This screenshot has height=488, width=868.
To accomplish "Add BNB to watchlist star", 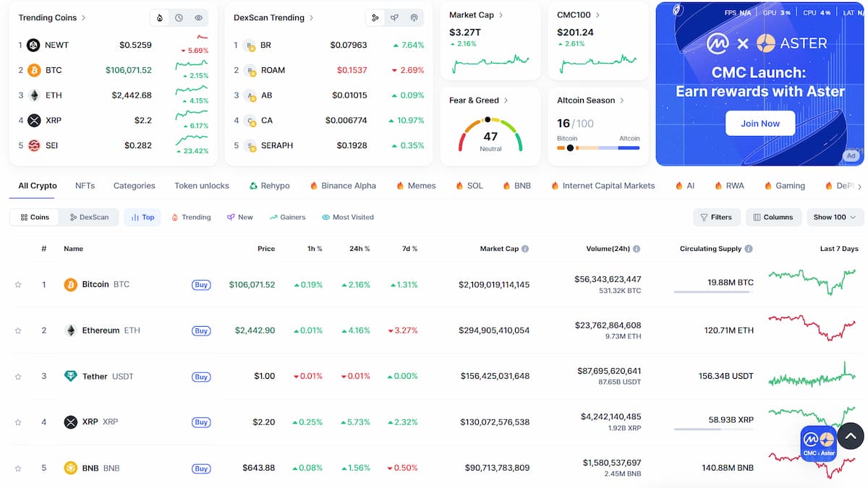I will click(18, 468).
